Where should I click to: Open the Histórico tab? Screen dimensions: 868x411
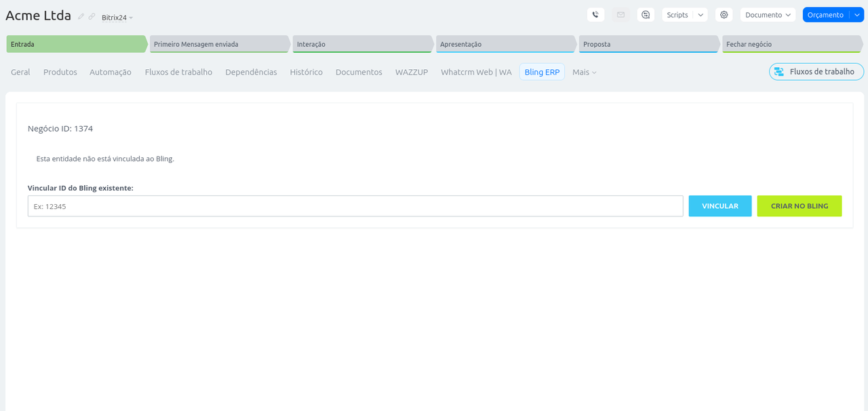coord(306,72)
